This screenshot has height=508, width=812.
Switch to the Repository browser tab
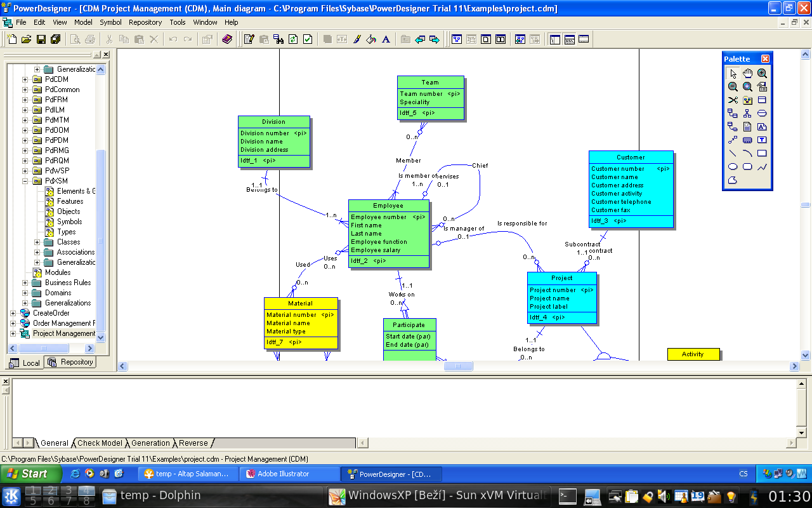coord(70,362)
